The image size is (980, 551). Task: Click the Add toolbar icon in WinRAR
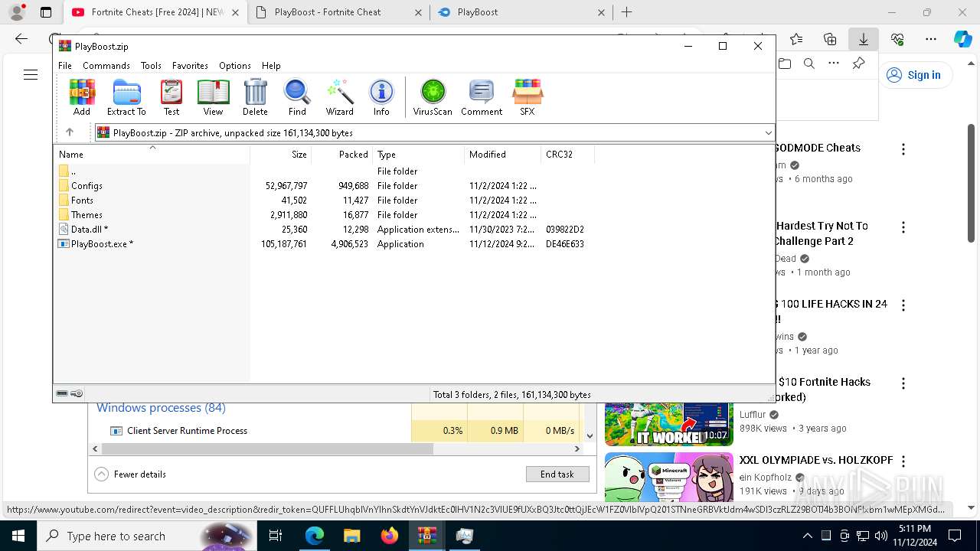coord(82,97)
